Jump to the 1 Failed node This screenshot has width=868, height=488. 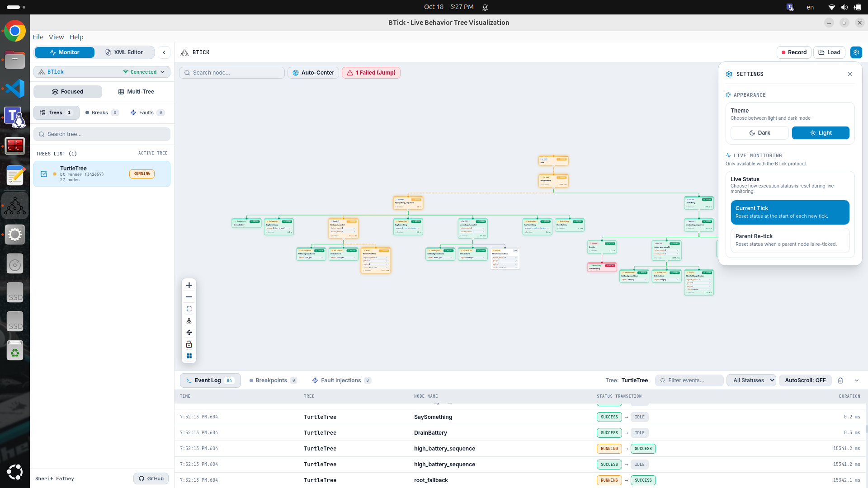point(371,73)
